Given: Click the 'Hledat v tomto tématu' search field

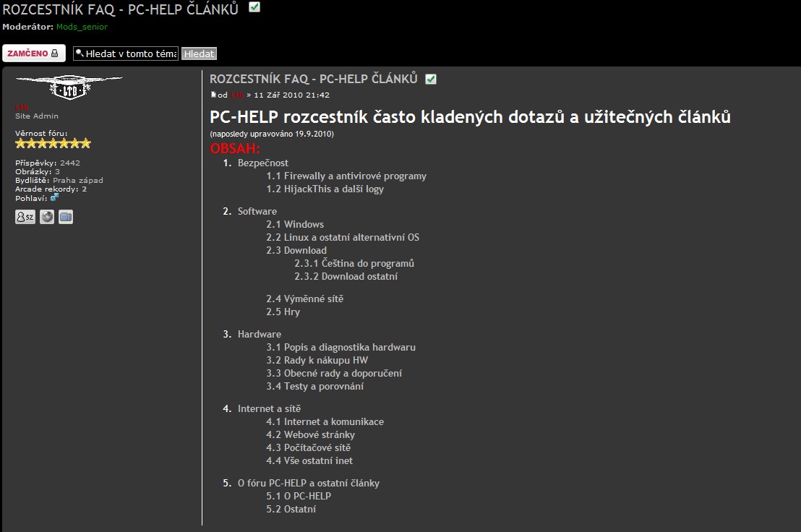Looking at the screenshot, I should pyautogui.click(x=126, y=53).
